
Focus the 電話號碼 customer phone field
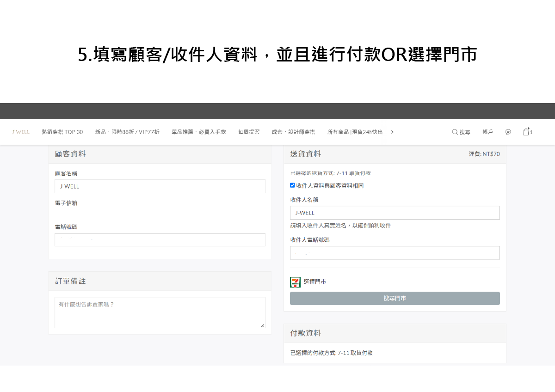[x=160, y=239]
